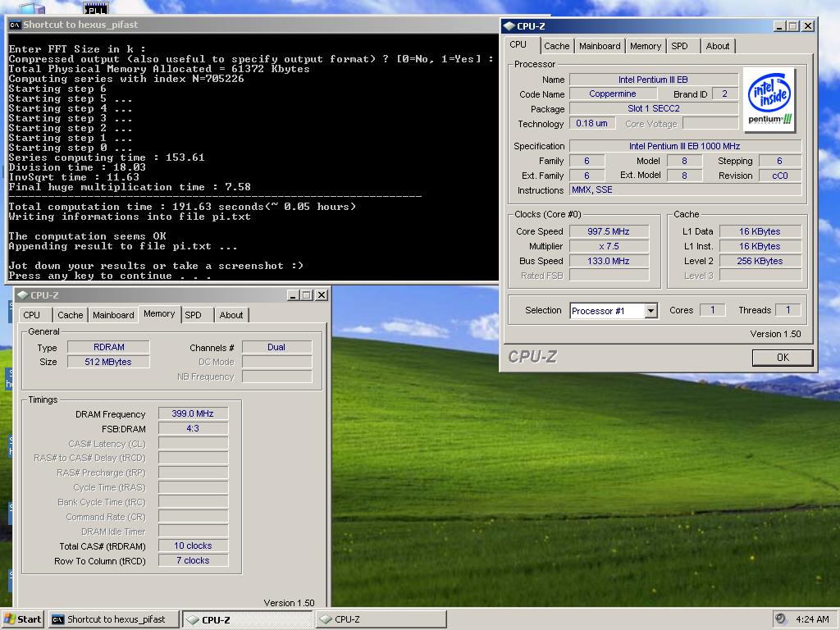The width and height of the screenshot is (840, 630).
Task: Click the console icon in pifast title bar
Action: pos(15,25)
